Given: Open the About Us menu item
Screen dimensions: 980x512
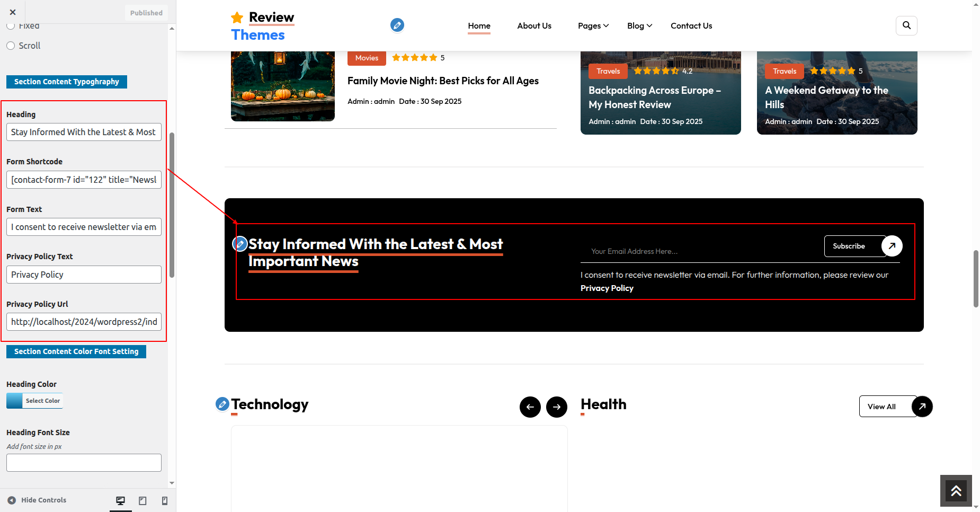Looking at the screenshot, I should pos(534,26).
